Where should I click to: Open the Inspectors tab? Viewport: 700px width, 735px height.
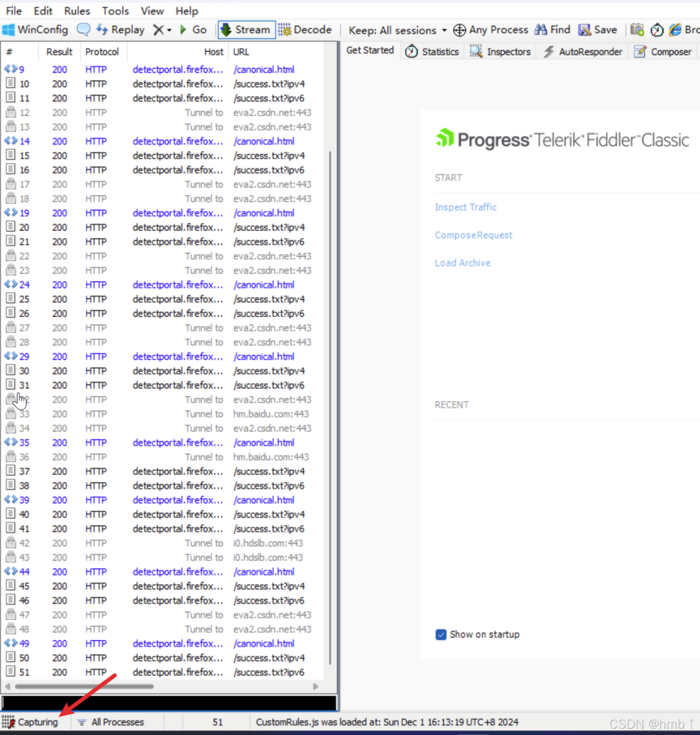(x=500, y=52)
